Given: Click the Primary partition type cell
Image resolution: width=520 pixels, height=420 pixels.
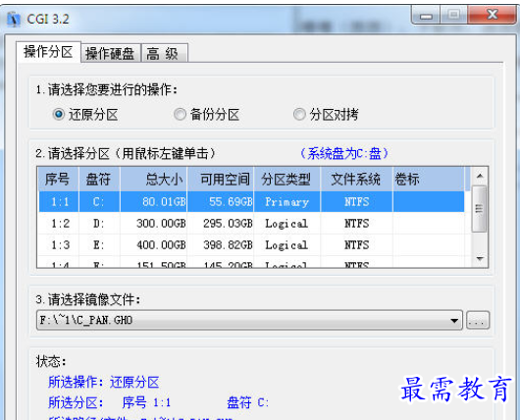Looking at the screenshot, I should point(286,202).
